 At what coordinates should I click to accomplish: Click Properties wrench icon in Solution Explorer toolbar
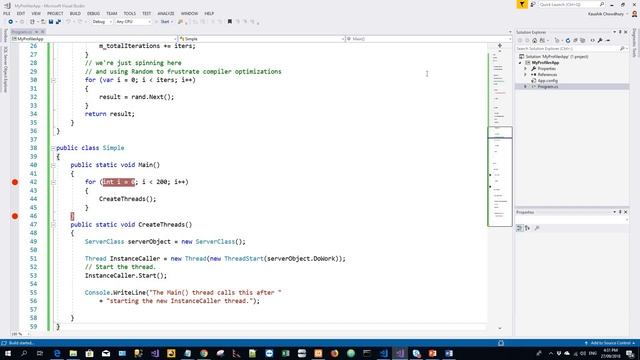(600, 40)
